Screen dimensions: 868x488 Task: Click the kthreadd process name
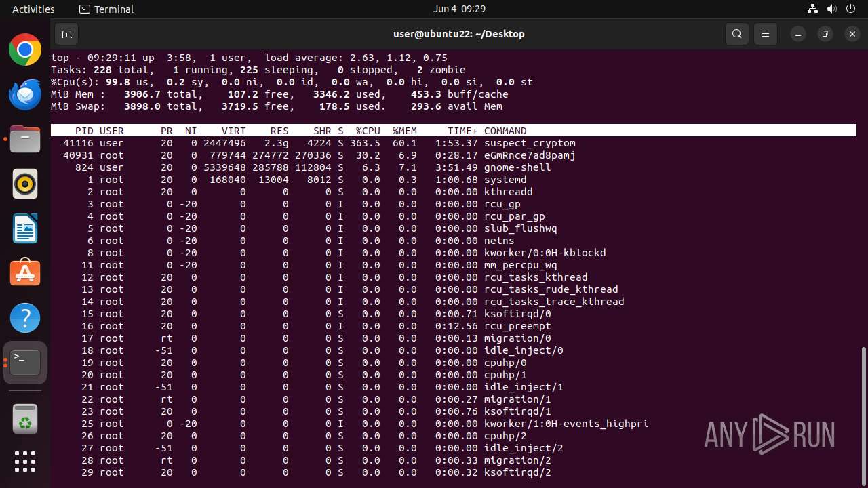click(x=509, y=192)
